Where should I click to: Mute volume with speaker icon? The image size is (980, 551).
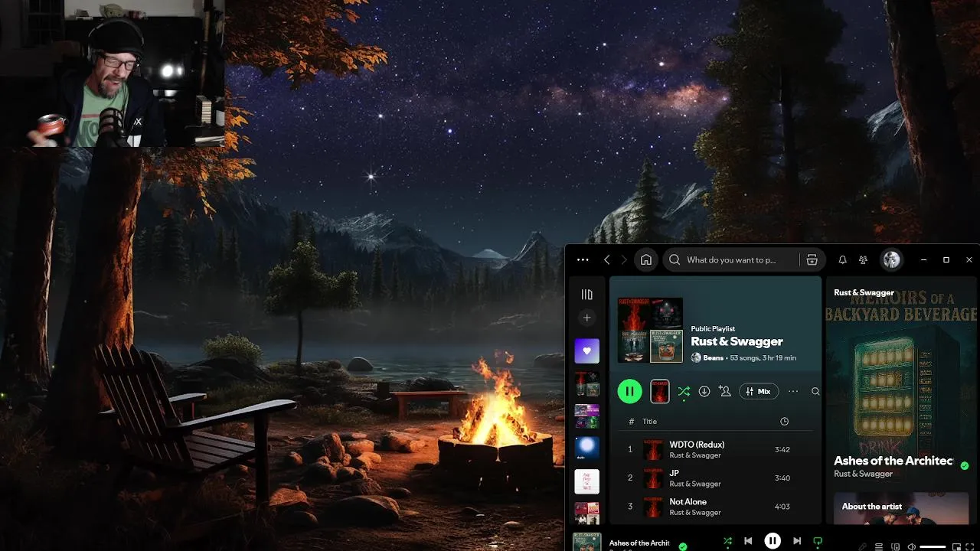tap(911, 547)
